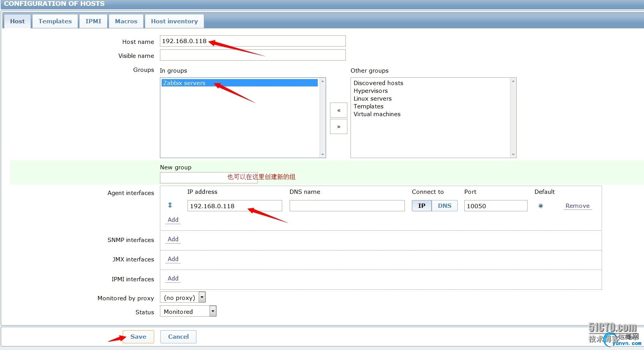Grab the agent interface reorder handle
Screen dimensions: 644x350
pos(170,205)
